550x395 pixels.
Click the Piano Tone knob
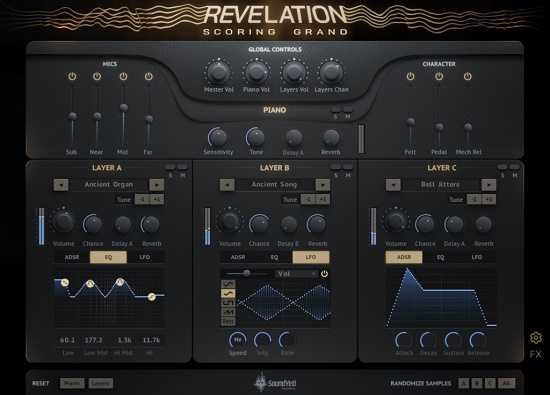(256, 137)
